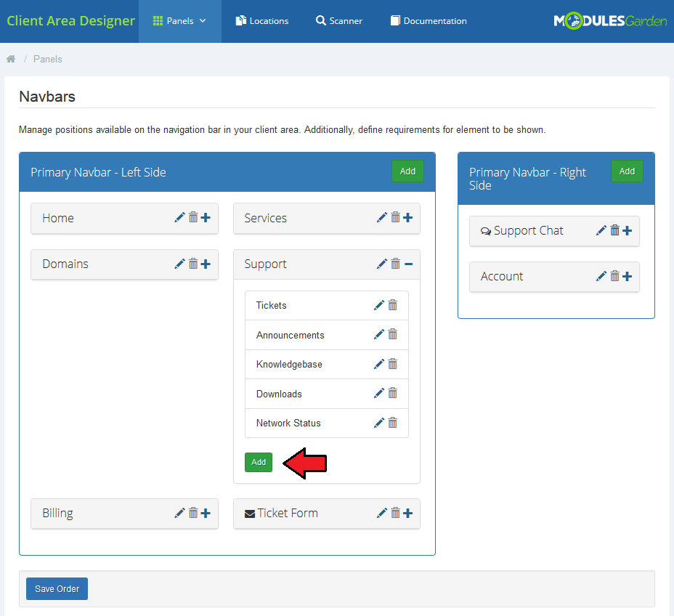Delete the Announcements sub-item
The width and height of the screenshot is (674, 616).
click(x=392, y=334)
